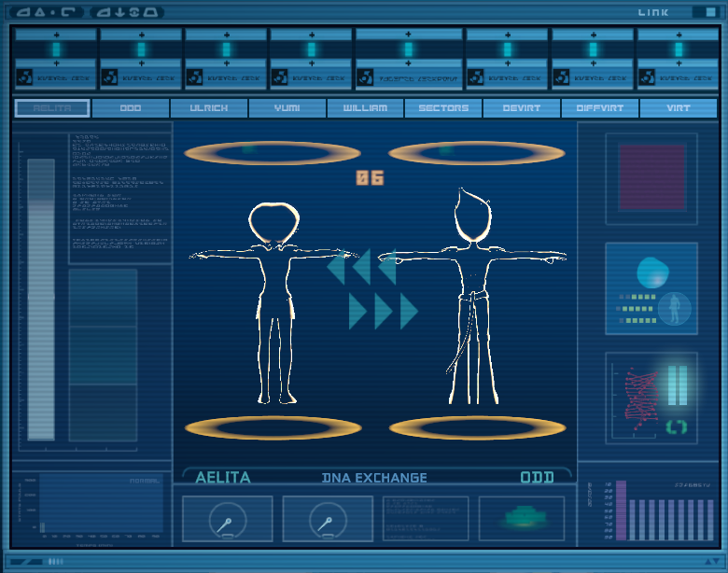Click the swirl icon on the last module
Screen dimensions: 728x573
click(x=647, y=77)
